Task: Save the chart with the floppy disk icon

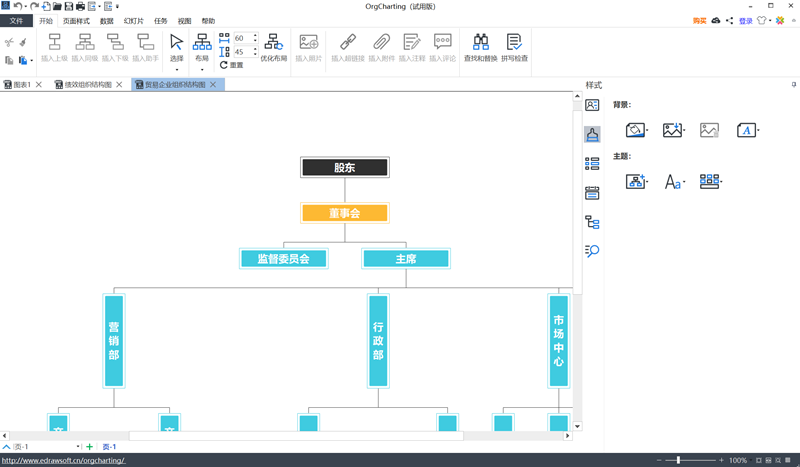Action: tap(69, 6)
